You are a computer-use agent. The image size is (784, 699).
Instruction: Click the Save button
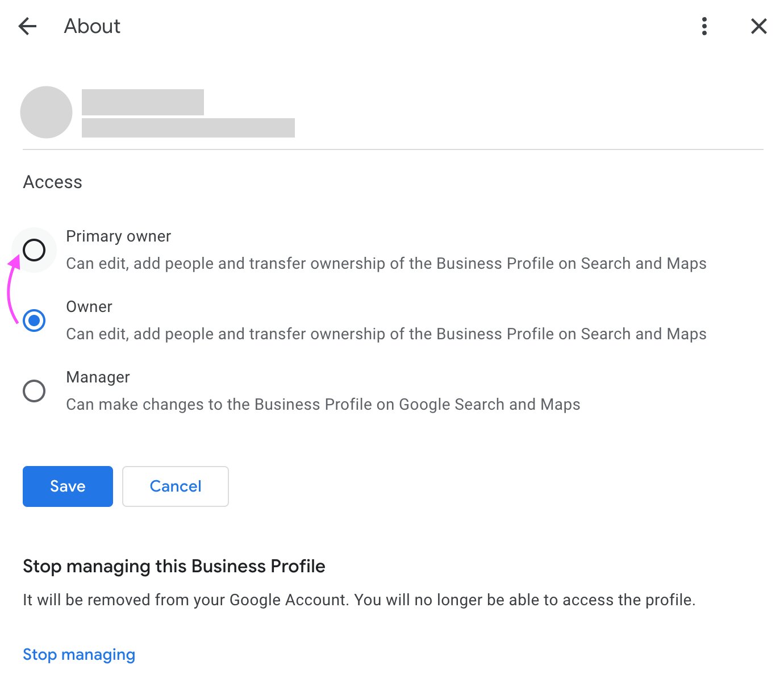click(67, 486)
